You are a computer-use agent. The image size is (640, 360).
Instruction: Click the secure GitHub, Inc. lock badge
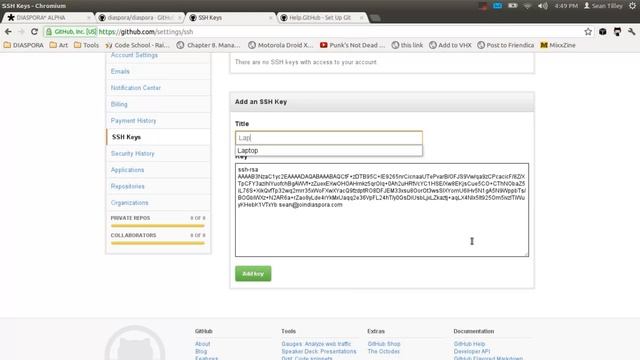pos(71,31)
